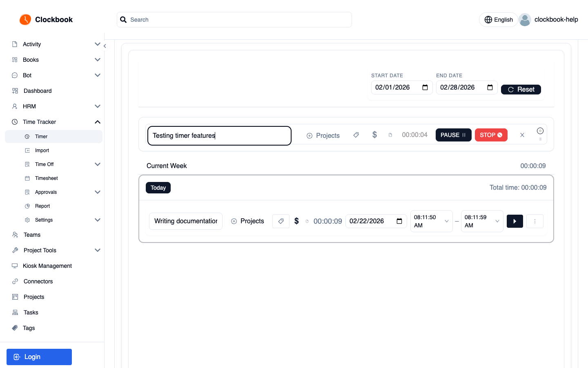588x368 pixels.
Task: Click the user avatar icon
Action: [525, 20]
